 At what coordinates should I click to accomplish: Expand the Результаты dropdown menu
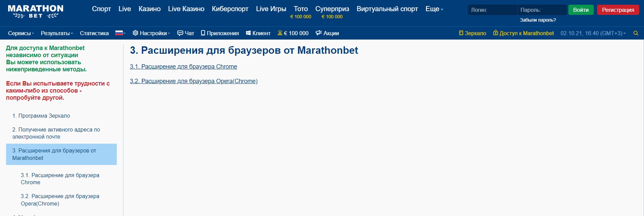(x=57, y=33)
